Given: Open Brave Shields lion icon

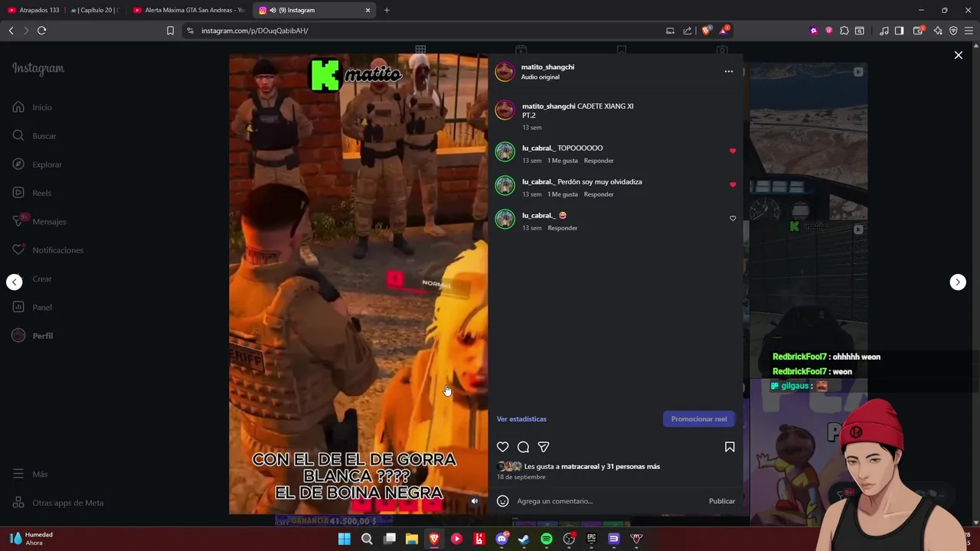Looking at the screenshot, I should pyautogui.click(x=706, y=31).
